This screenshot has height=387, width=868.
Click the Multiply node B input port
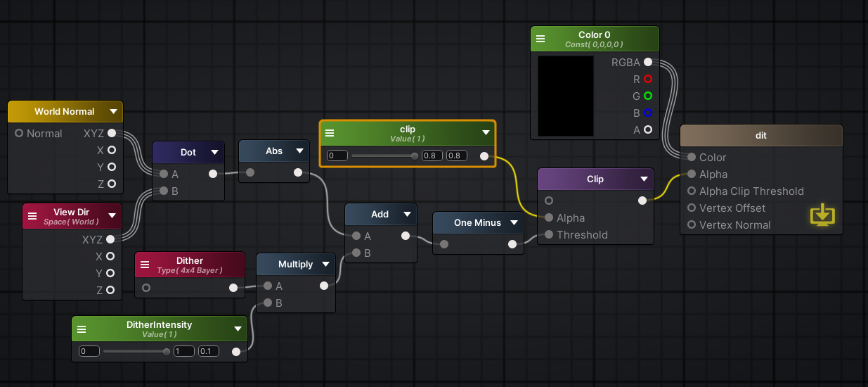point(268,303)
